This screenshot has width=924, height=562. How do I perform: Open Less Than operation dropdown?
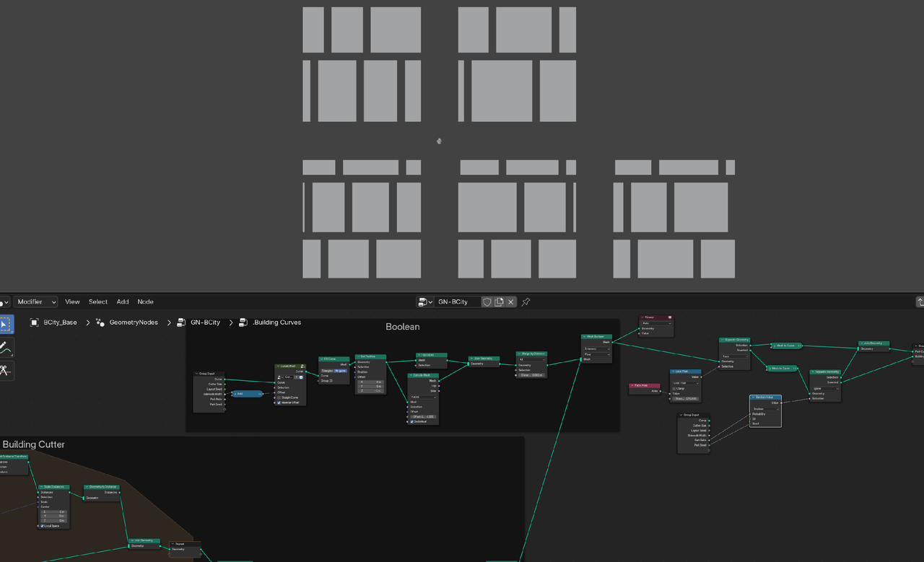685,383
